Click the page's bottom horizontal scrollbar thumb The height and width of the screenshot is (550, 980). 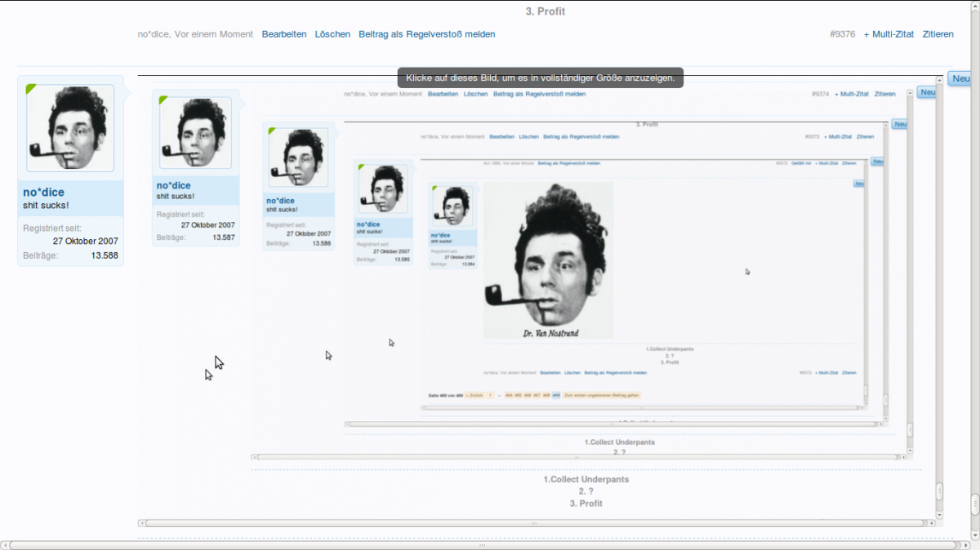[482, 544]
